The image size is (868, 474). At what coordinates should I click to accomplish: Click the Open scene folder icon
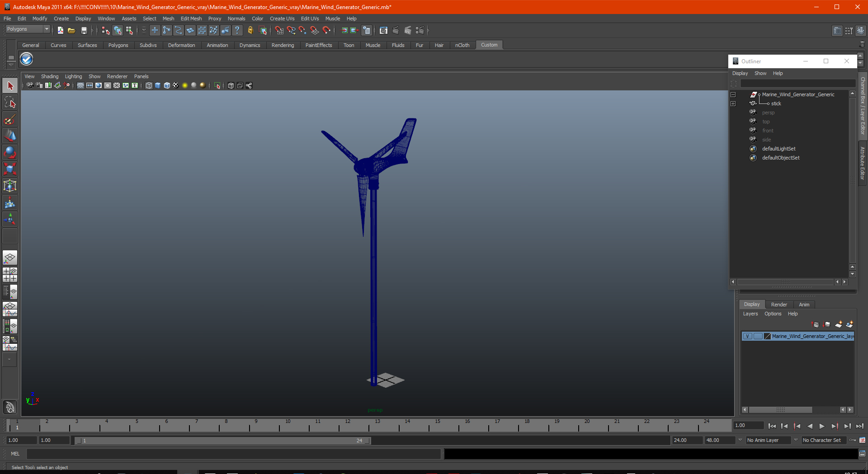pyautogui.click(x=71, y=30)
